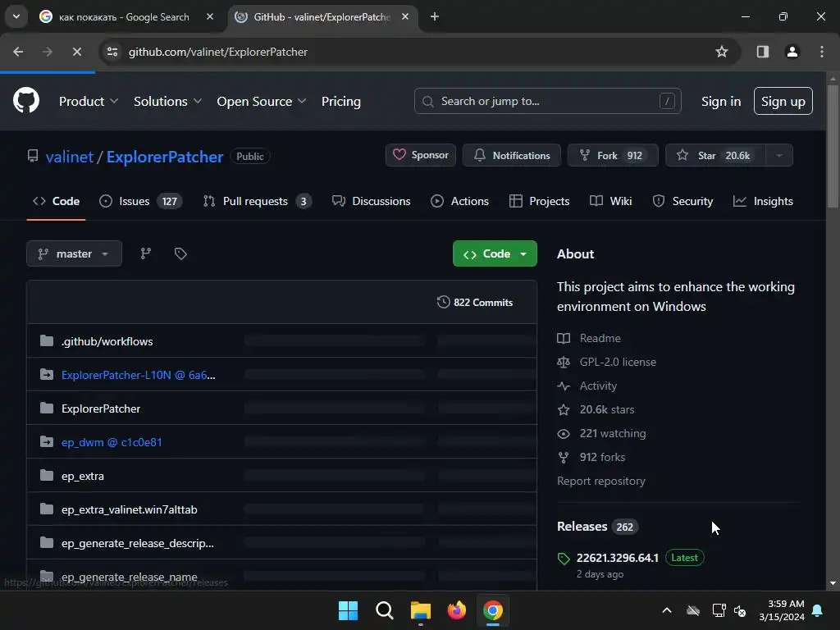Open the Security tab
The image size is (840, 630).
682,201
